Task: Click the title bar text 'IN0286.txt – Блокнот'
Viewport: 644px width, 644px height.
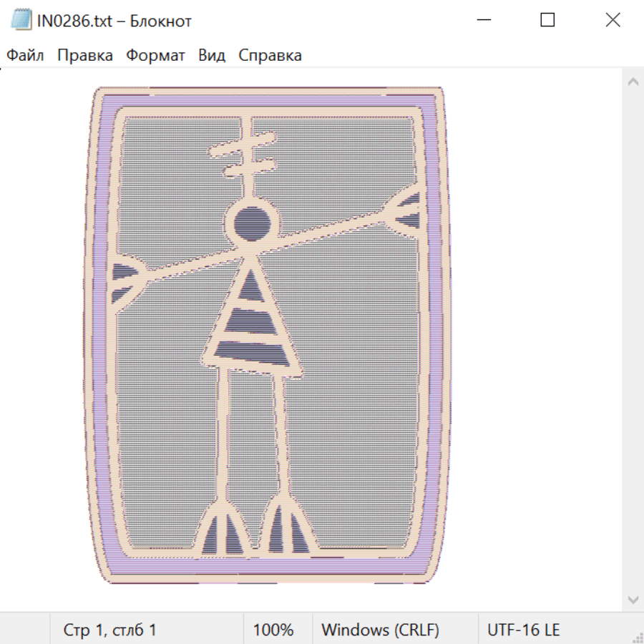Action: (x=114, y=21)
